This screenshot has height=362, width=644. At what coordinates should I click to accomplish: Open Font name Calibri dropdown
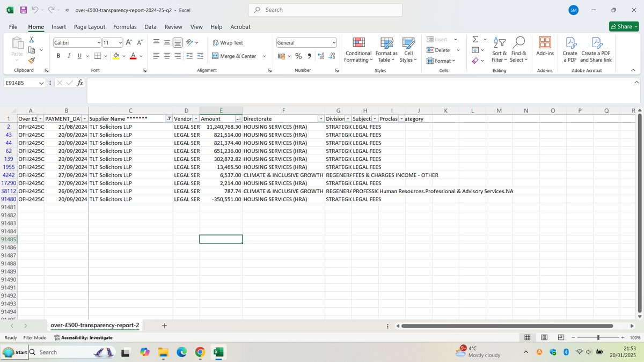point(99,42)
